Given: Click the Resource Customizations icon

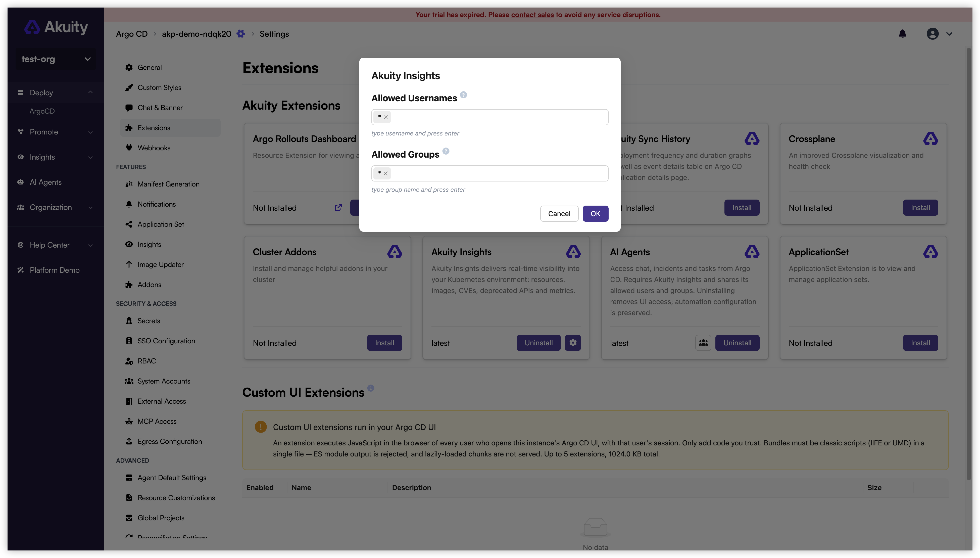Looking at the screenshot, I should [x=129, y=498].
